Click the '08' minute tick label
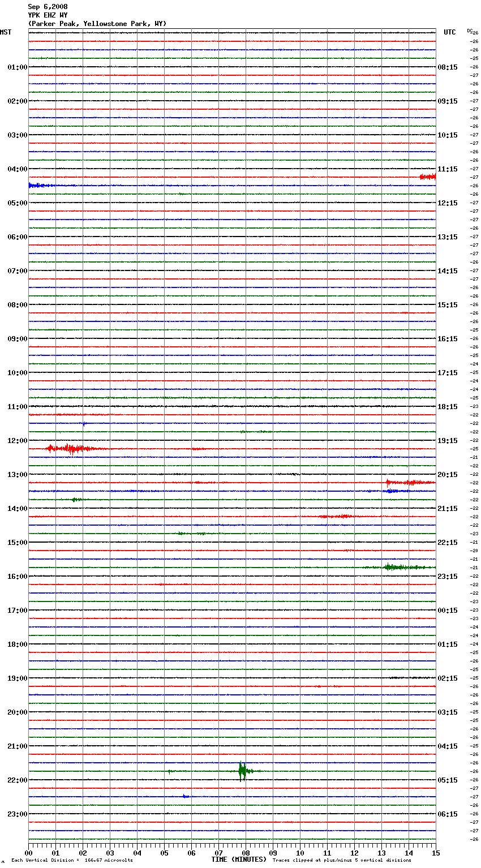 [x=246, y=853]
